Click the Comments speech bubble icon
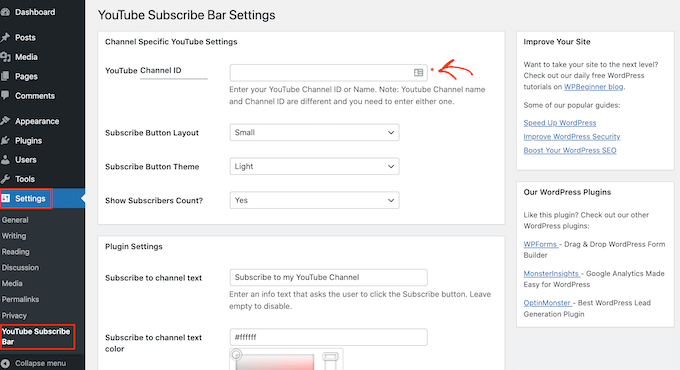 tap(5, 95)
